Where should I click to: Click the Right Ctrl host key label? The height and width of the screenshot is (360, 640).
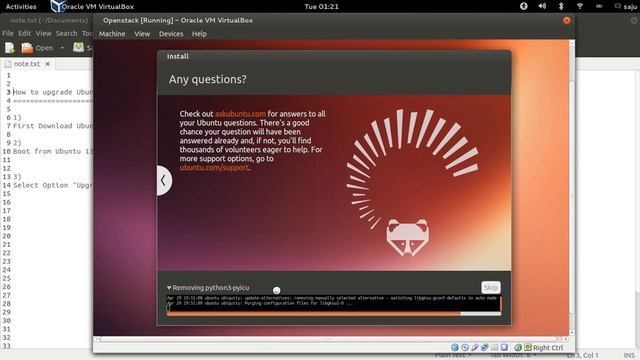pos(548,348)
